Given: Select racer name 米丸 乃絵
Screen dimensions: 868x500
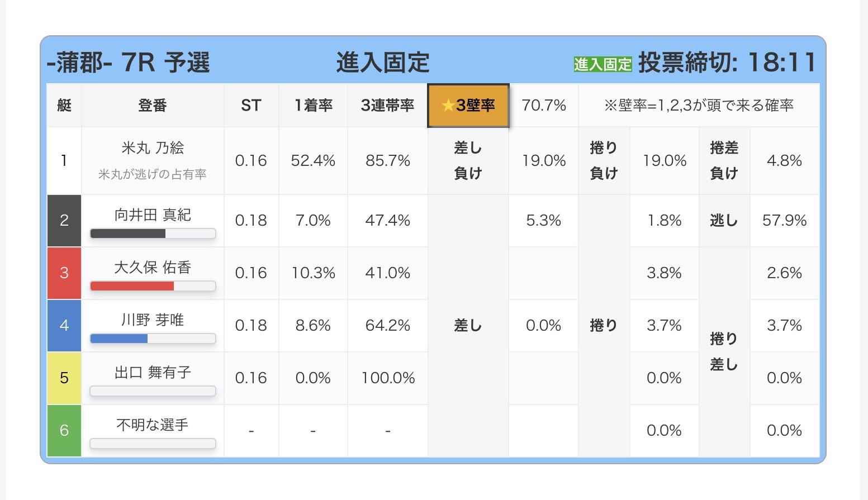Looking at the screenshot, I should click(153, 148).
